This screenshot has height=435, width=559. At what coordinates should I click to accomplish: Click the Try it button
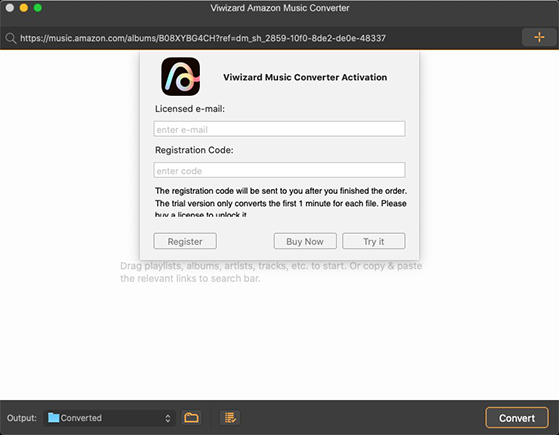pos(374,241)
